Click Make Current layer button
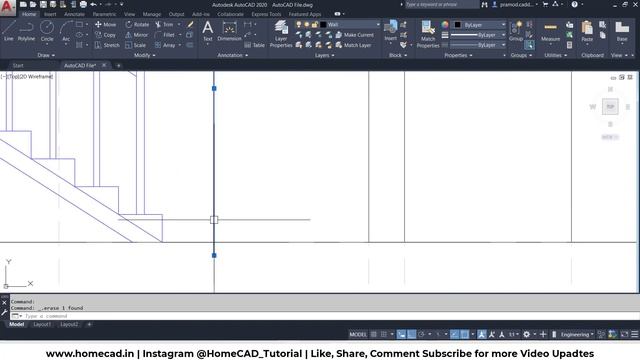 [x=354, y=35]
